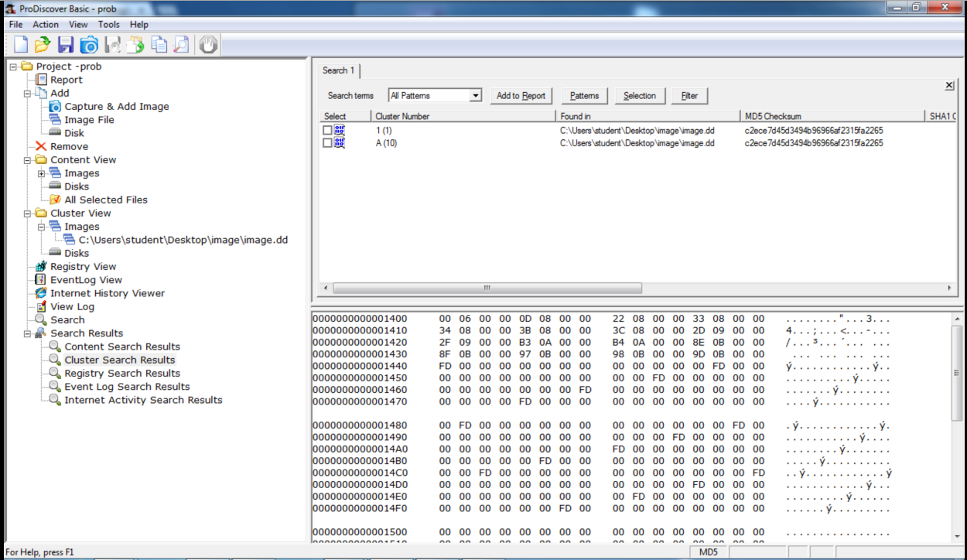Select Registry View in the project tree
This screenshot has width=967, height=560.
coord(83,267)
